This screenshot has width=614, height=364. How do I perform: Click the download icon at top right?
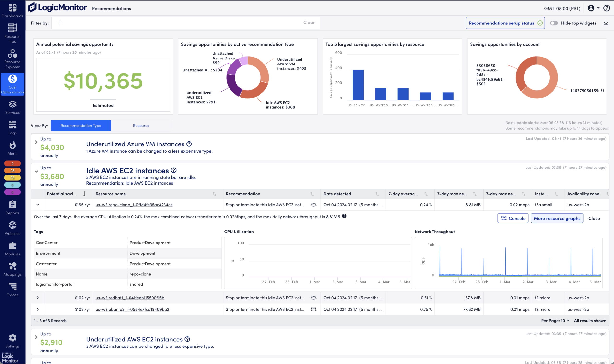coord(606,23)
